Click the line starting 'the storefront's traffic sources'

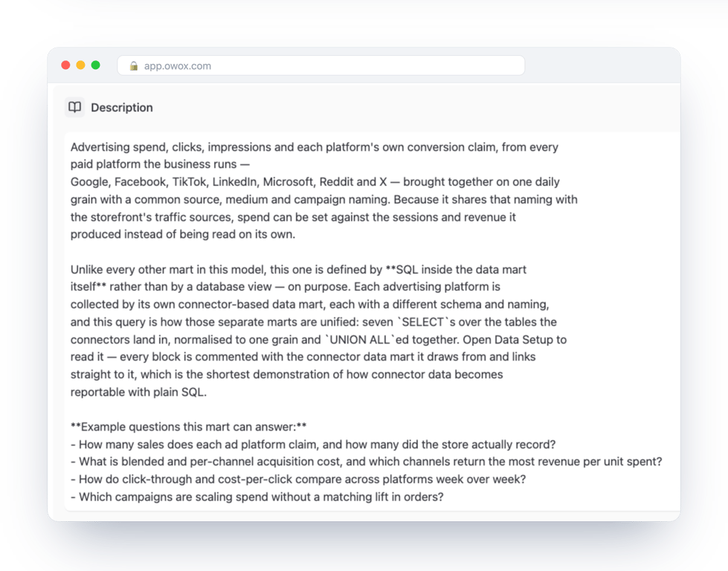(293, 217)
